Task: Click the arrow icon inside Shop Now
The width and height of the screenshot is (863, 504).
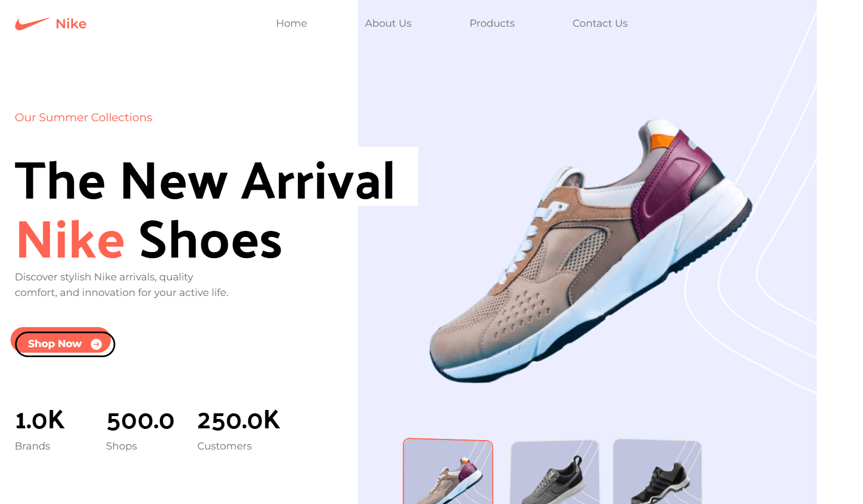Action: point(96,344)
